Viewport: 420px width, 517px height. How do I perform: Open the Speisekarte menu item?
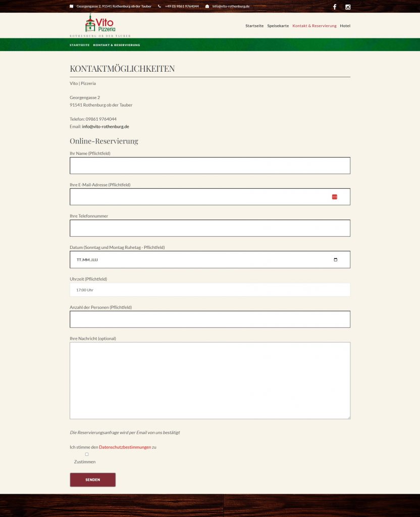click(x=278, y=26)
